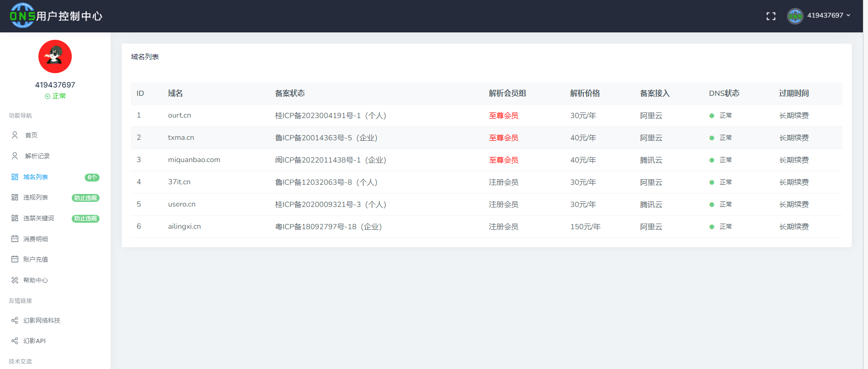Open the 解析记录 menu item
The image size is (868, 369).
coord(37,156)
